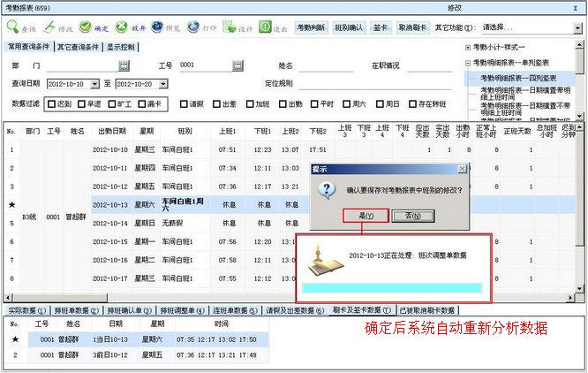Check the 存在转班 filter checkbox
The height and width of the screenshot is (373, 588).
[412, 104]
